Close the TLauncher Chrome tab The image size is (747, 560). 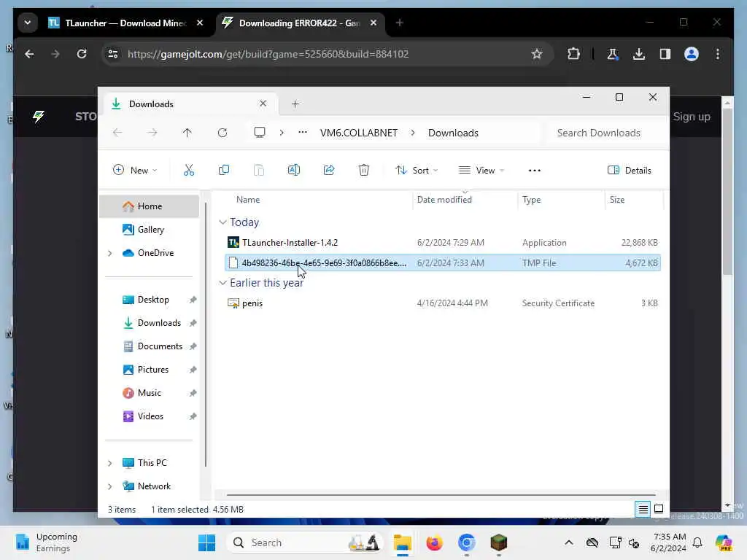[x=200, y=23]
